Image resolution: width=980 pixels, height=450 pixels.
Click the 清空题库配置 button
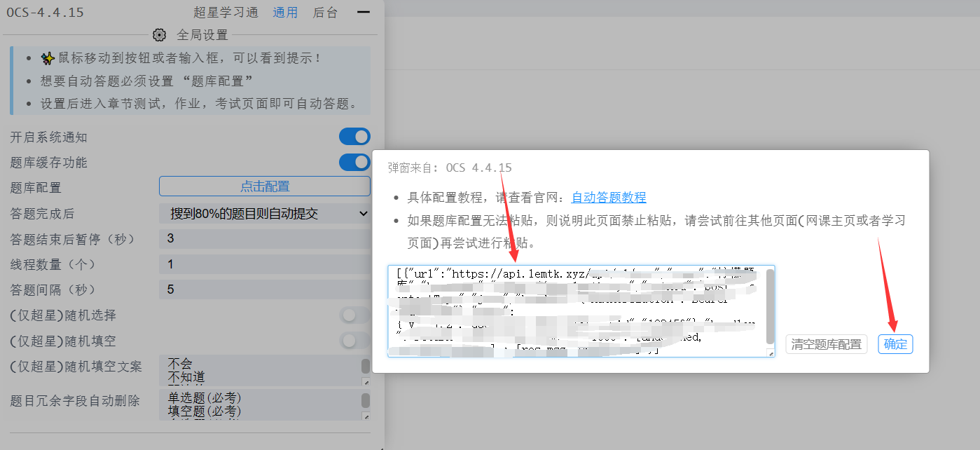point(826,344)
